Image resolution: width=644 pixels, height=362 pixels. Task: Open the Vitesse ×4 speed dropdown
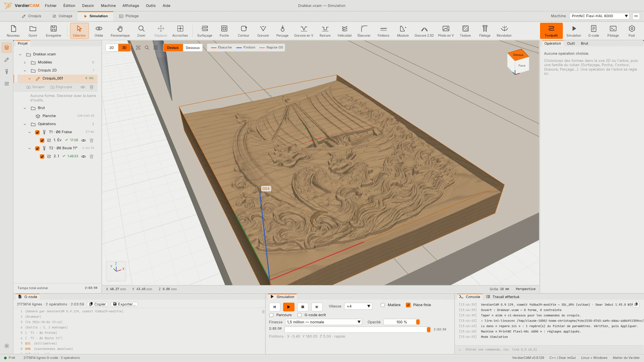coord(358,306)
